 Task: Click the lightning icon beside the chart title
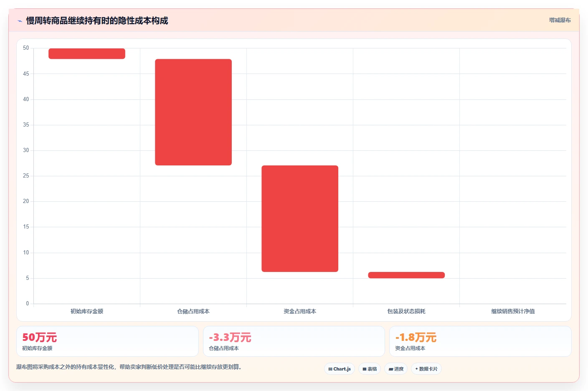point(20,21)
